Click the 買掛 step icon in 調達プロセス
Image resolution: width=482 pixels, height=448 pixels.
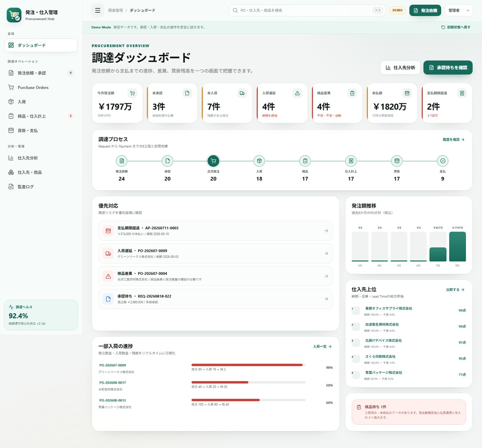coord(397,161)
